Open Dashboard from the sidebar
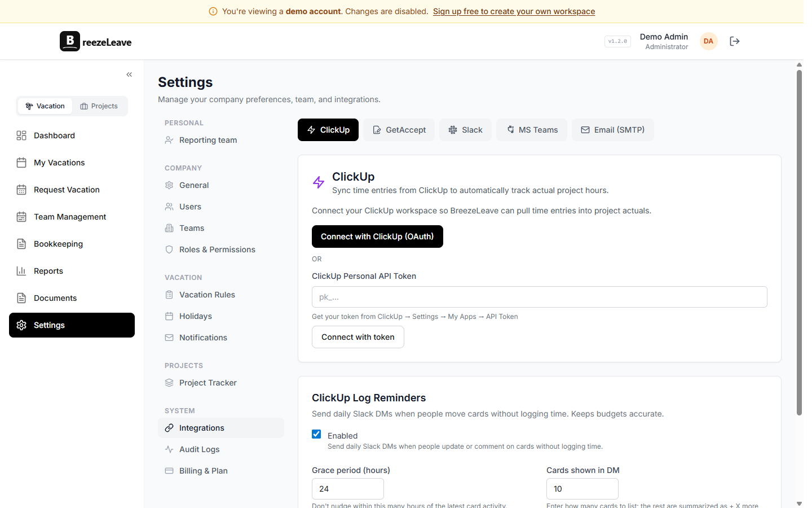 pyautogui.click(x=72, y=135)
